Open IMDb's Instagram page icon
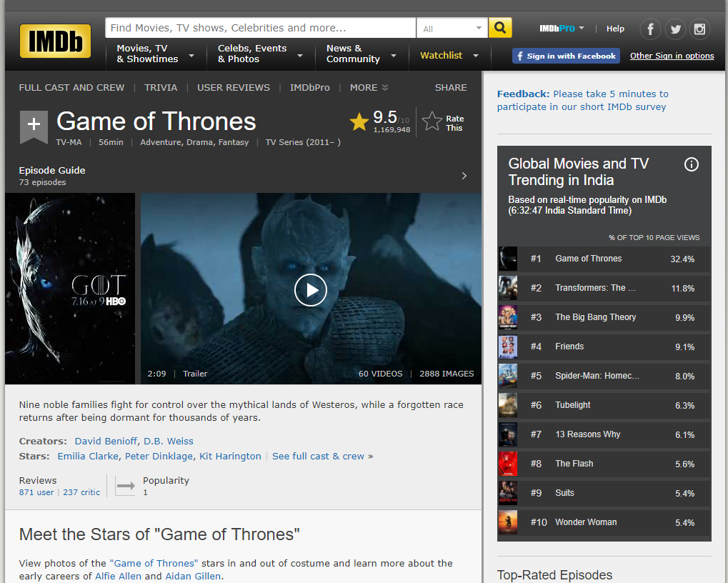 click(699, 29)
